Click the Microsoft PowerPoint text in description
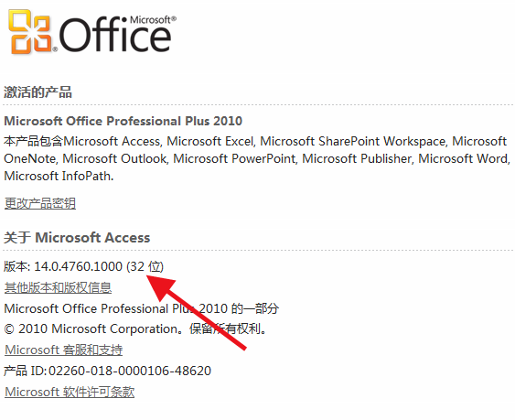Viewport: 515px width, 420px height. tap(234, 158)
